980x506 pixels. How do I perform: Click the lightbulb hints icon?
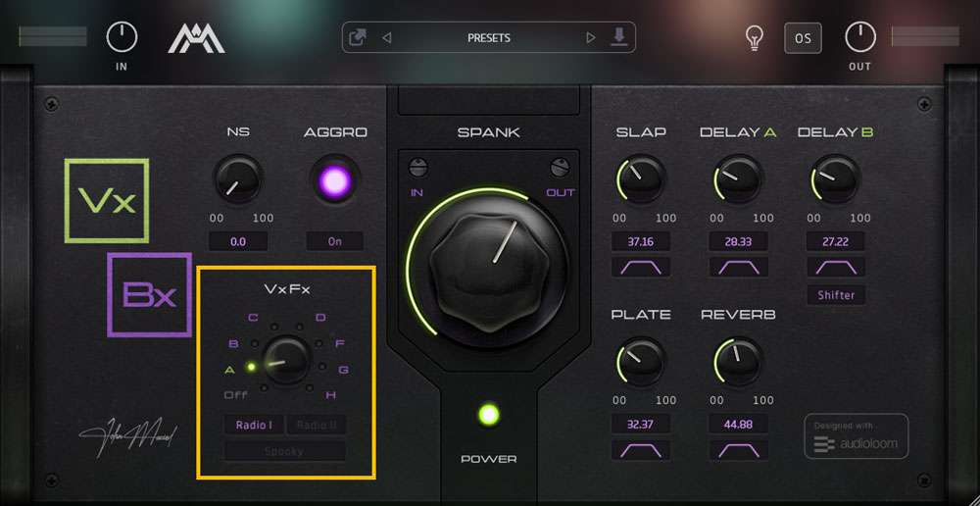756,38
